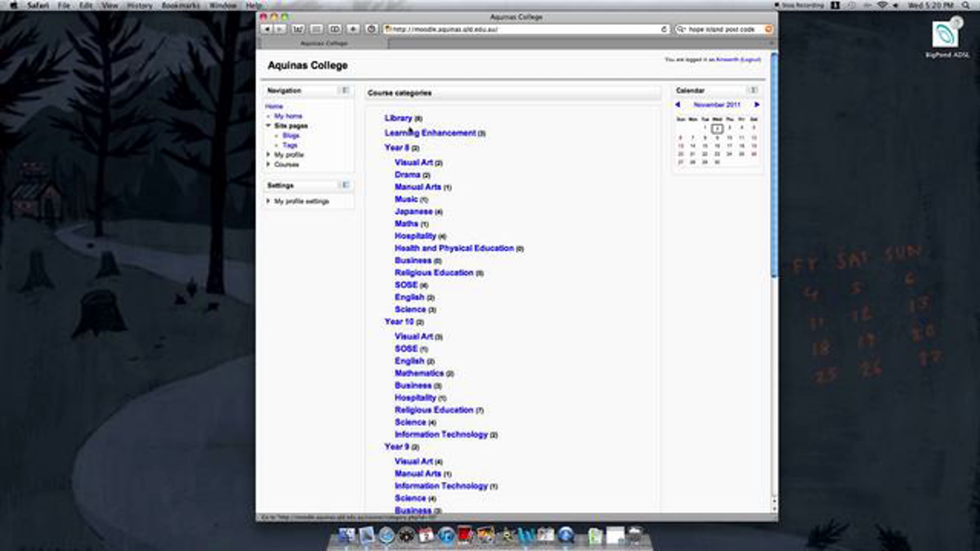Image resolution: width=980 pixels, height=551 pixels.
Task: Open the History menu in menu bar
Action: [x=139, y=5]
